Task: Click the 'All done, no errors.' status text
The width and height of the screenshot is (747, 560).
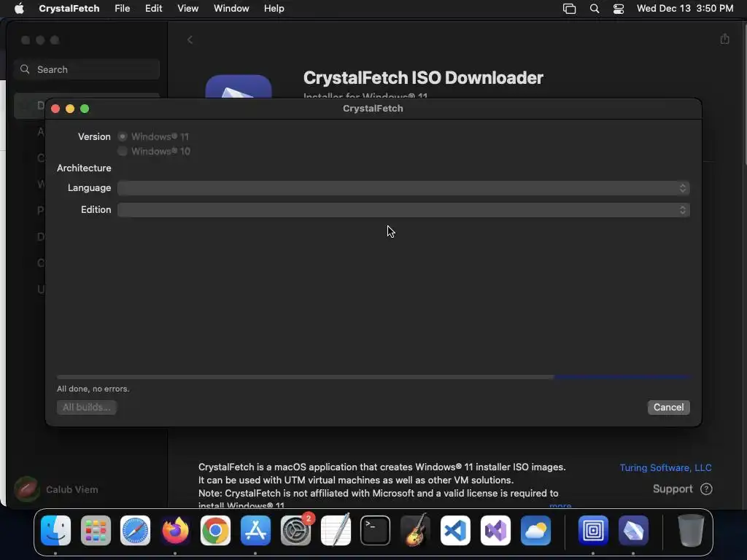Action: coord(93,389)
